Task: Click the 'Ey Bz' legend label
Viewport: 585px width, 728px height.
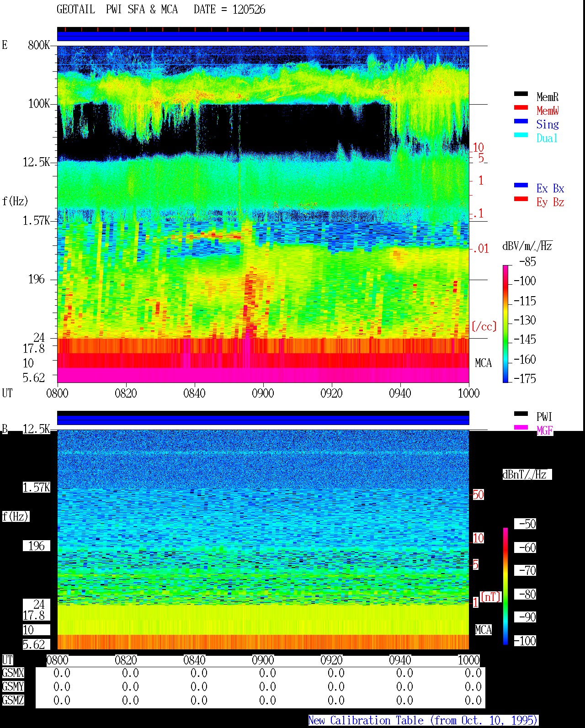Action: 550,202
